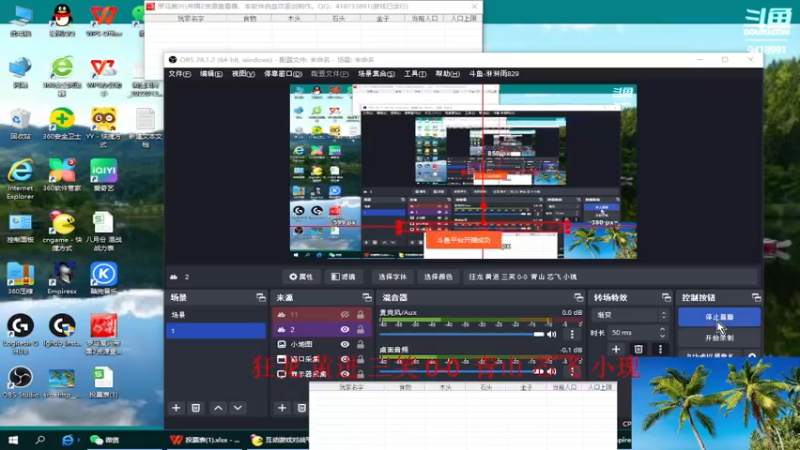
Task: Open the OBS Studio desktop shortcut
Action: (x=20, y=383)
